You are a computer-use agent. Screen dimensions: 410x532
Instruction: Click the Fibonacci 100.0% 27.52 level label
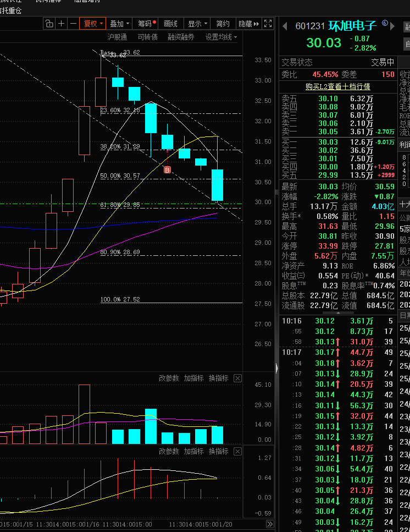pyautogui.click(x=120, y=299)
